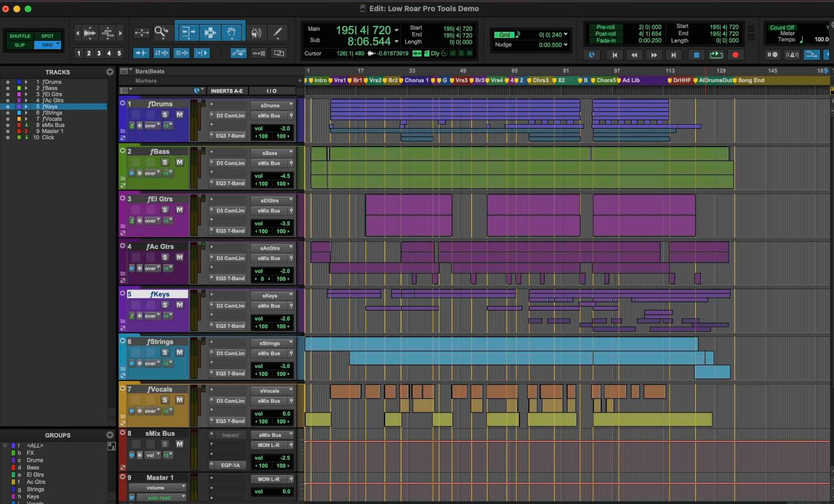Click the INSERTS A-E column header
This screenshot has width=834, height=504.
[226, 91]
